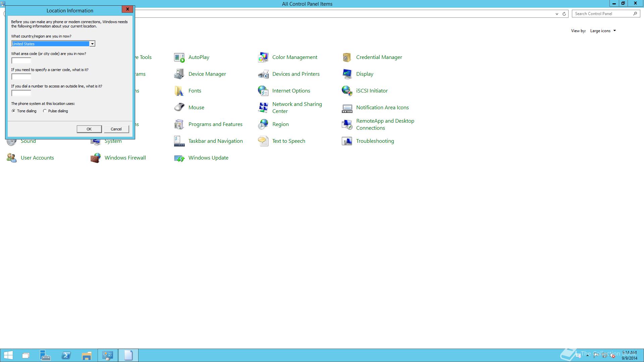The image size is (644, 362).
Task: Open the Fonts icon
Action: click(x=179, y=91)
